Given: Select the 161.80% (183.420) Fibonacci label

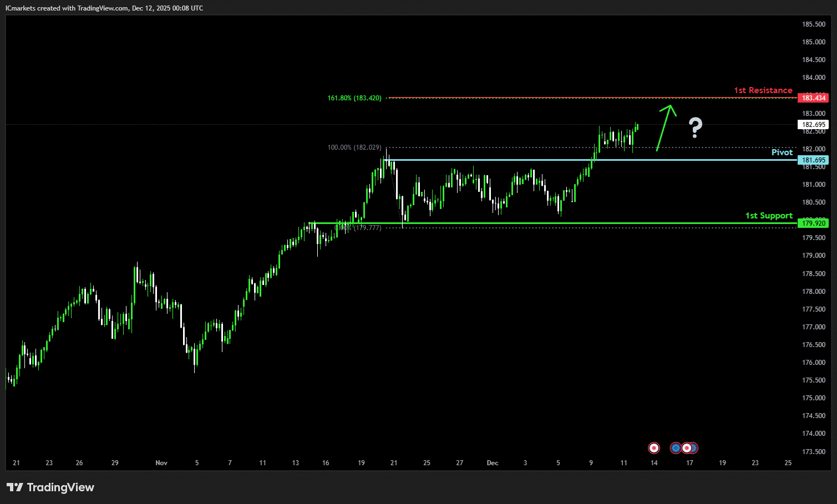Looking at the screenshot, I should [x=354, y=98].
